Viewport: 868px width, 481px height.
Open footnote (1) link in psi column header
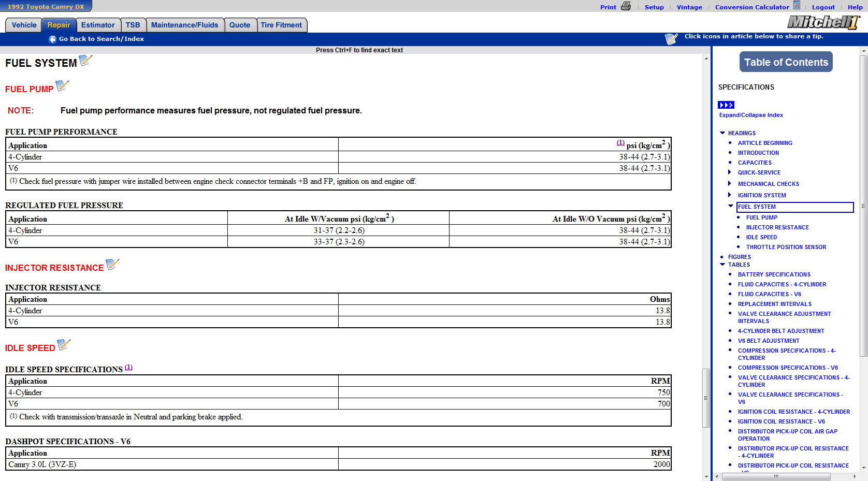(x=620, y=142)
